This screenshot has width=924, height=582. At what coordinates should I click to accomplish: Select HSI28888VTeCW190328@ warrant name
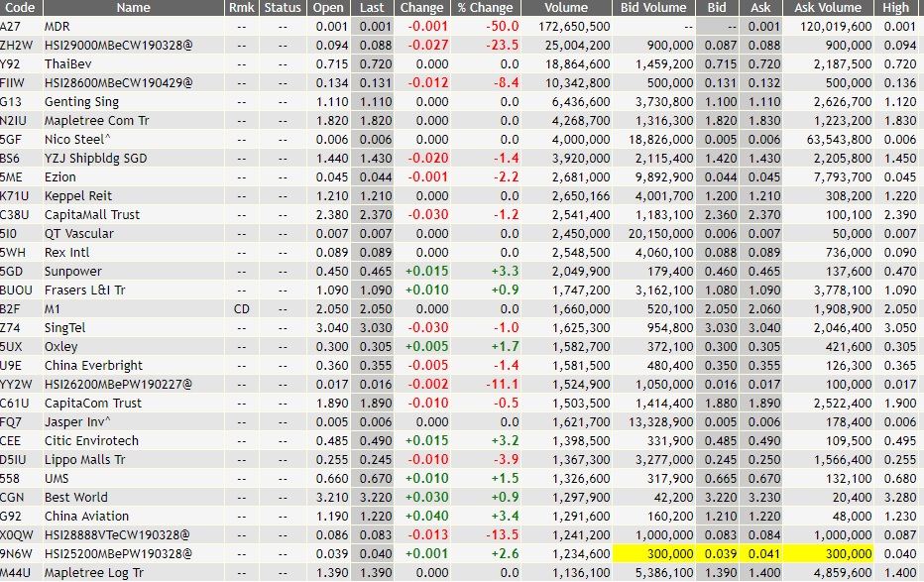click(x=117, y=535)
